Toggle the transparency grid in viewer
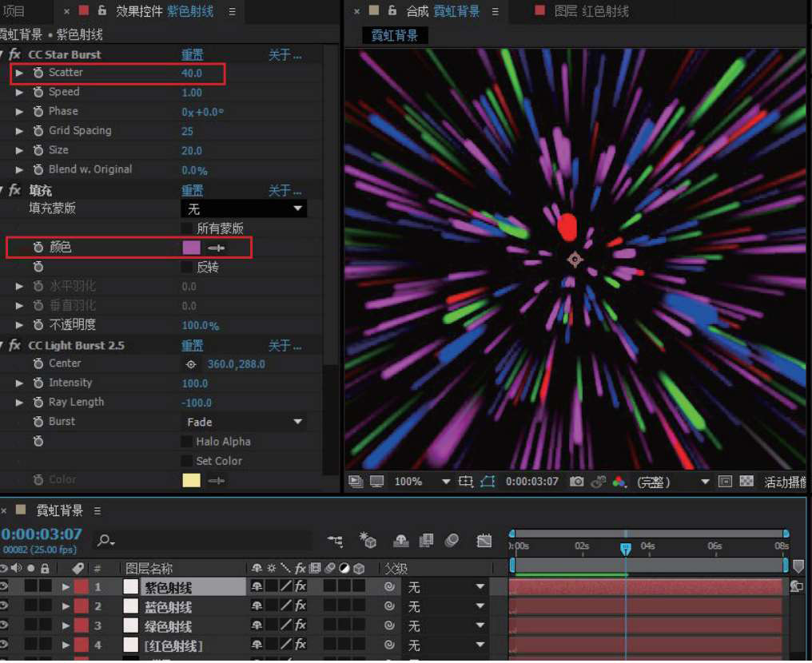812x663 pixels. pos(746,482)
